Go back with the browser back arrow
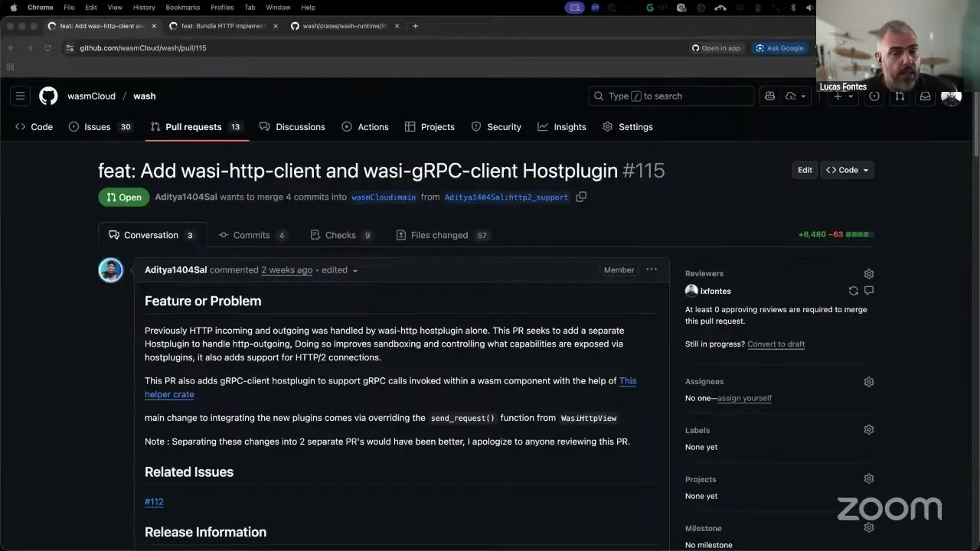The image size is (980, 551). tap(11, 47)
